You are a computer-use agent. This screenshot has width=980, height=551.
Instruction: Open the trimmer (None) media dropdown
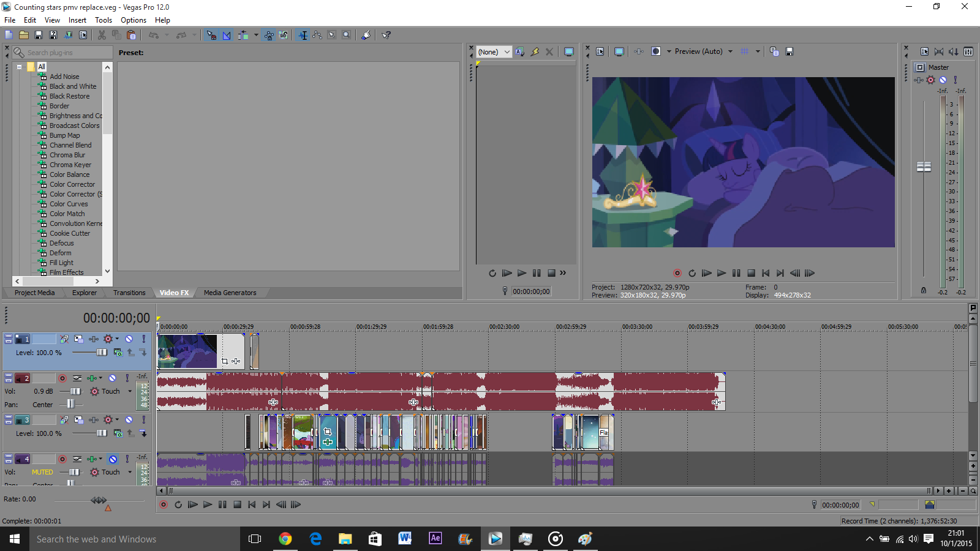(494, 52)
